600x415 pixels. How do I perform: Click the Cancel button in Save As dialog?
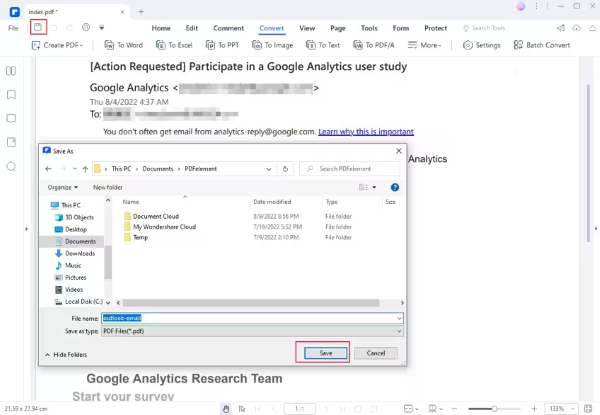375,353
